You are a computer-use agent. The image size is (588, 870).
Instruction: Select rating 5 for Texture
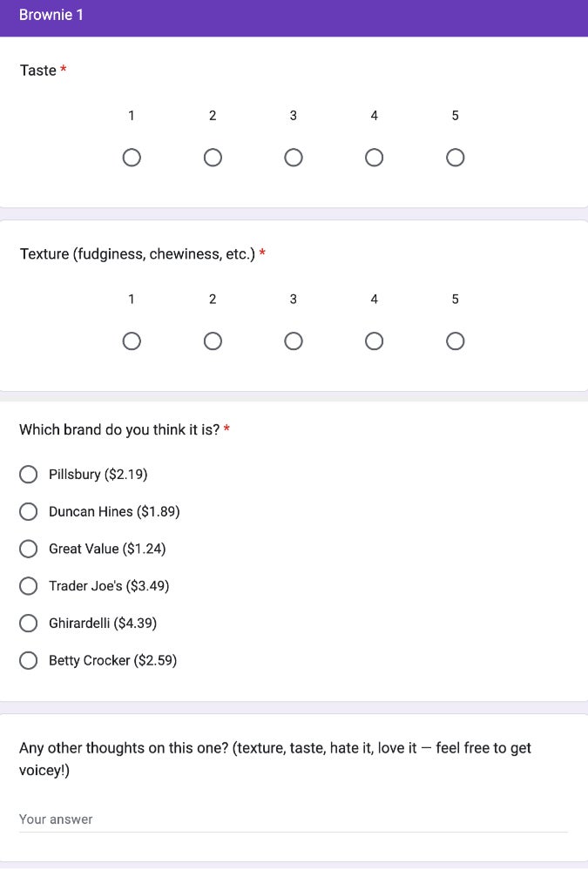(x=455, y=341)
